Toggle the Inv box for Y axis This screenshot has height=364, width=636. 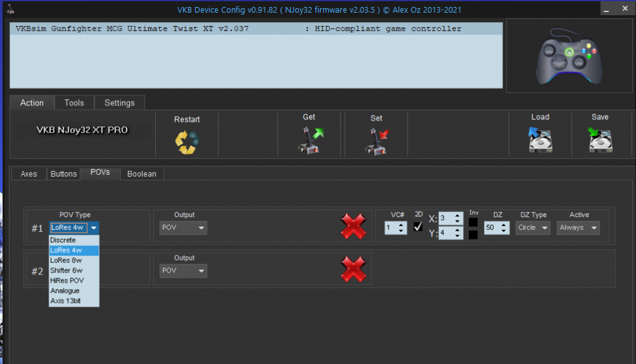(x=473, y=234)
